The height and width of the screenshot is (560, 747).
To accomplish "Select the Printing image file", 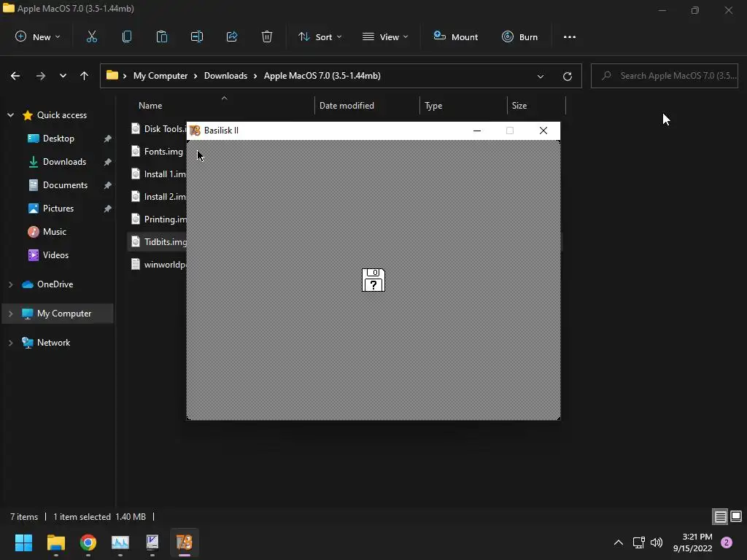I will [x=158, y=219].
